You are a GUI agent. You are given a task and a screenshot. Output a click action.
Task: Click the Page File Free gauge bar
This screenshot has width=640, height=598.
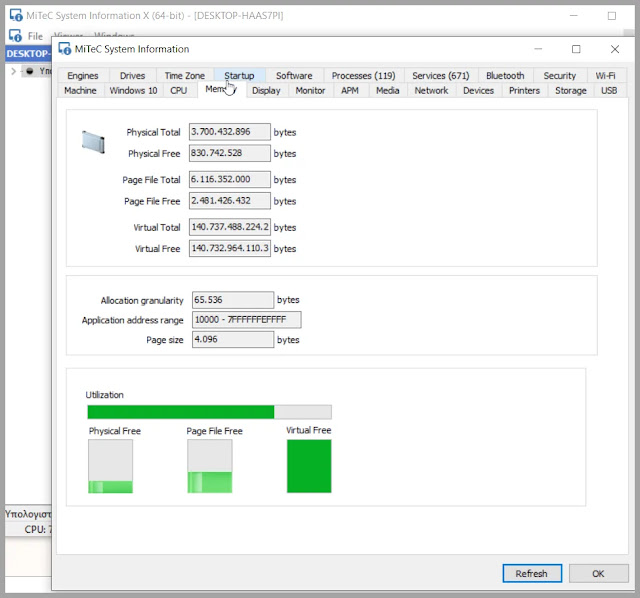pyautogui.click(x=210, y=466)
